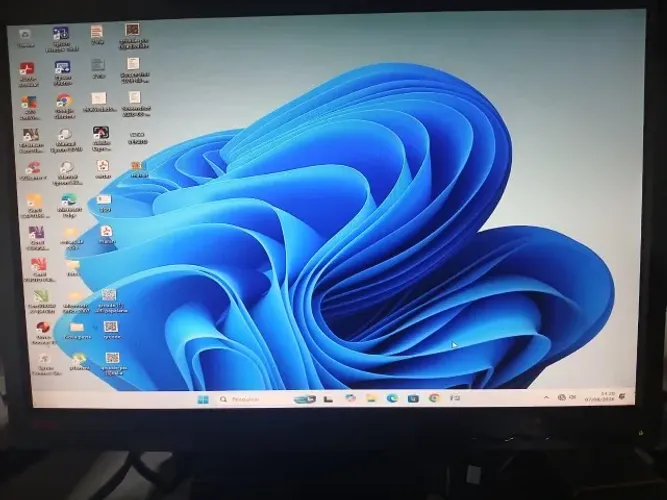
Task: Select the Adobe Acrobat desktop shortcut
Action: point(27,74)
